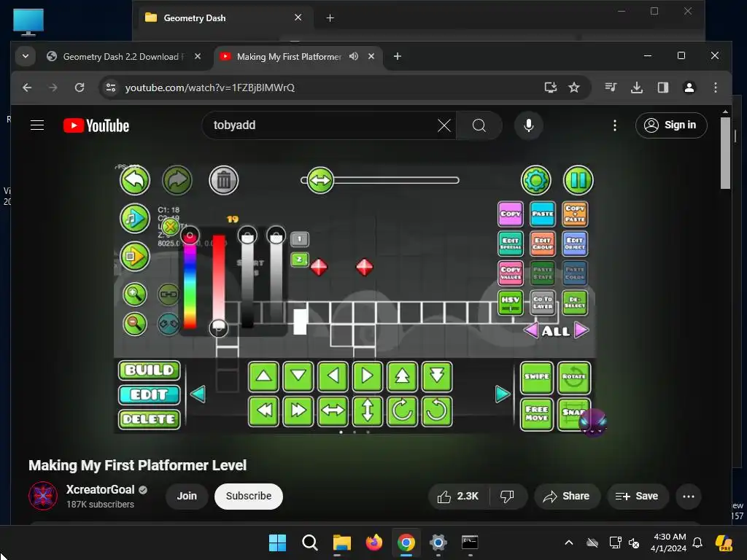Click the move up arrow button
747x560 pixels.
click(x=263, y=376)
